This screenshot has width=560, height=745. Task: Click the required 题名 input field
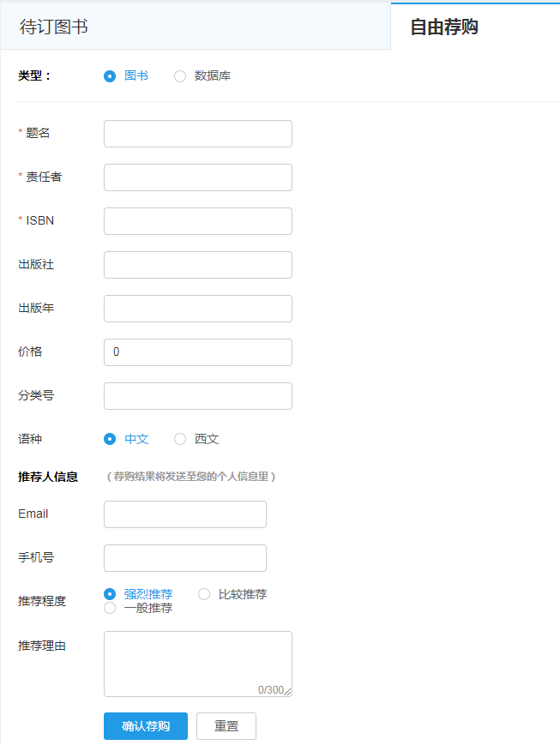[197, 133]
